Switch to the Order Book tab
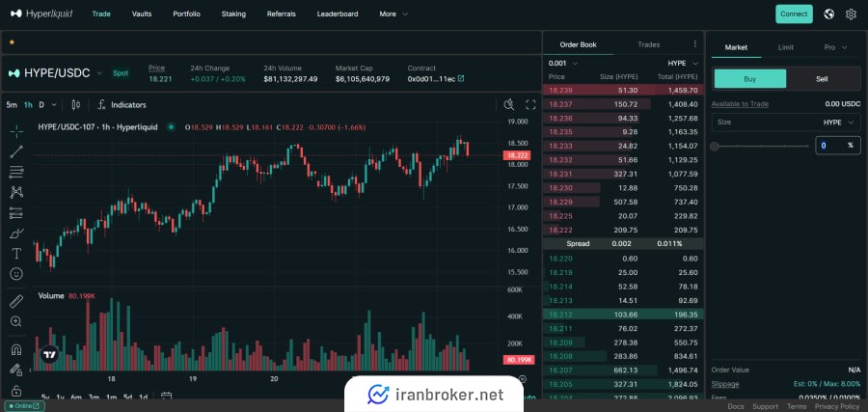Viewport: 868px width, 412px height. pos(578,44)
